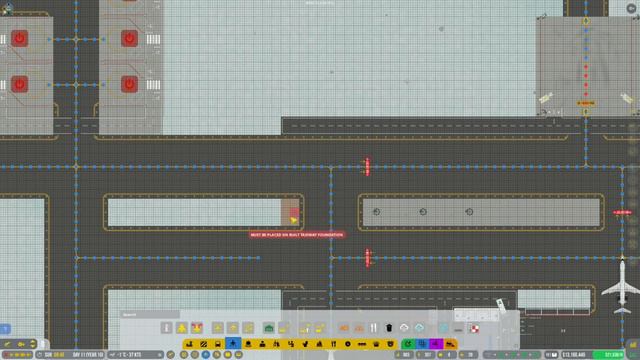
Task: Select the white cloud icon
Action: (404, 328)
